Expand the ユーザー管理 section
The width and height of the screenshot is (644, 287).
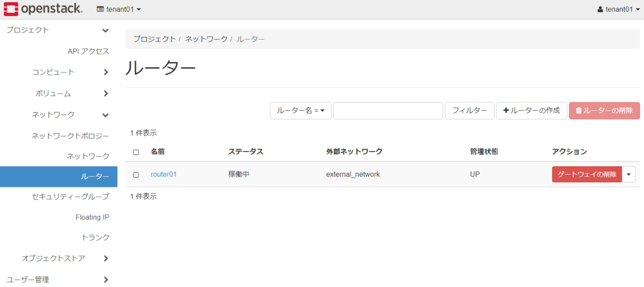(x=58, y=279)
